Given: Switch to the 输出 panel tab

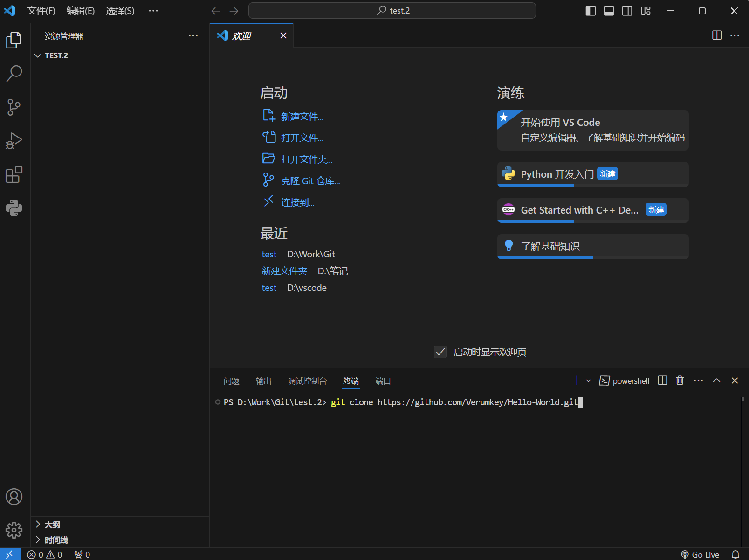Looking at the screenshot, I should tap(263, 381).
